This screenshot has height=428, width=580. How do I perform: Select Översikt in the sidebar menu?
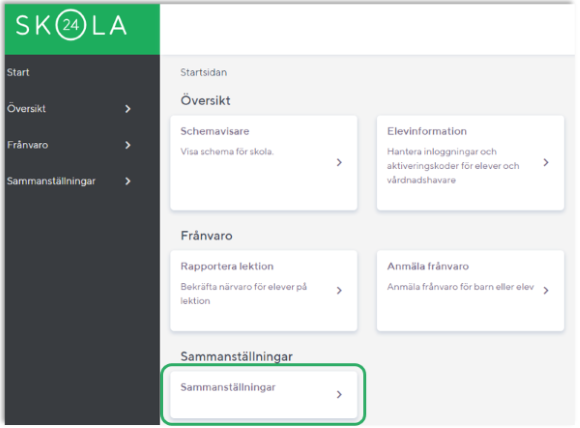(x=26, y=108)
